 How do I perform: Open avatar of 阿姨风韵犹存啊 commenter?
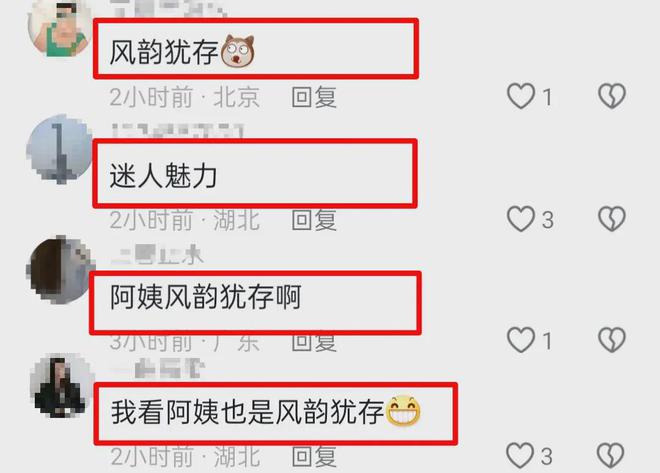(x=60, y=269)
